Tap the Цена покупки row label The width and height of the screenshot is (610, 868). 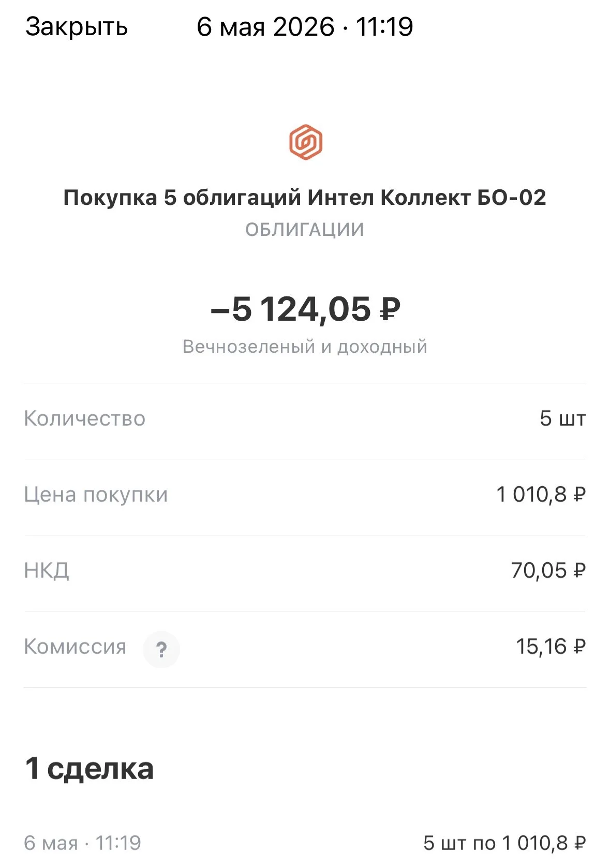pyautogui.click(x=96, y=495)
